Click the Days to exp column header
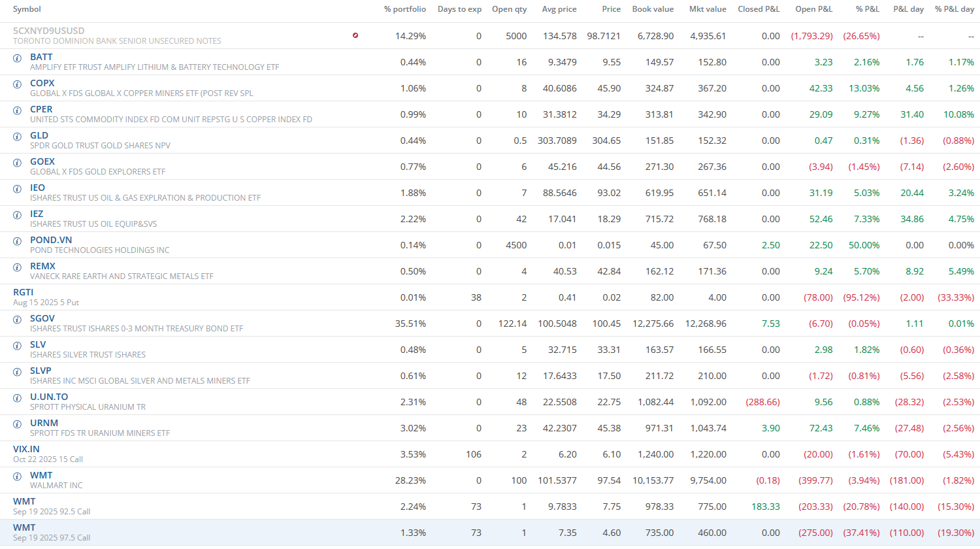Viewport: 980px width, 549px height. (x=459, y=9)
